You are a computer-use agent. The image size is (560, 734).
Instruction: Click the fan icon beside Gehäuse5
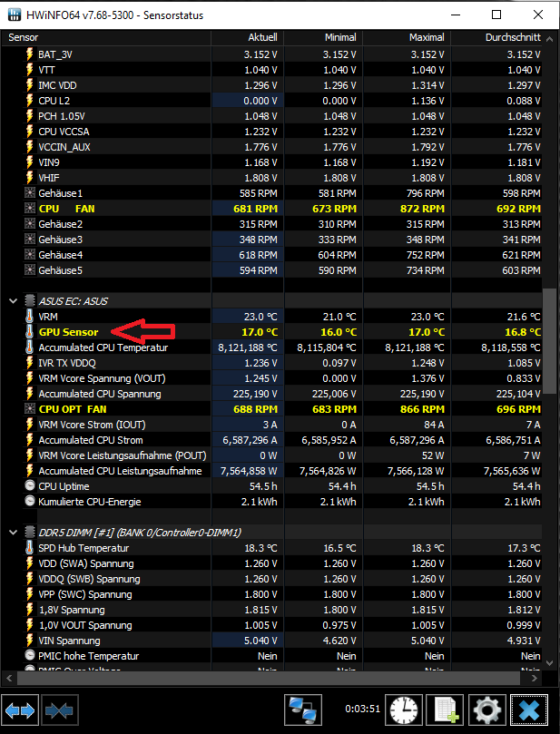click(30, 270)
